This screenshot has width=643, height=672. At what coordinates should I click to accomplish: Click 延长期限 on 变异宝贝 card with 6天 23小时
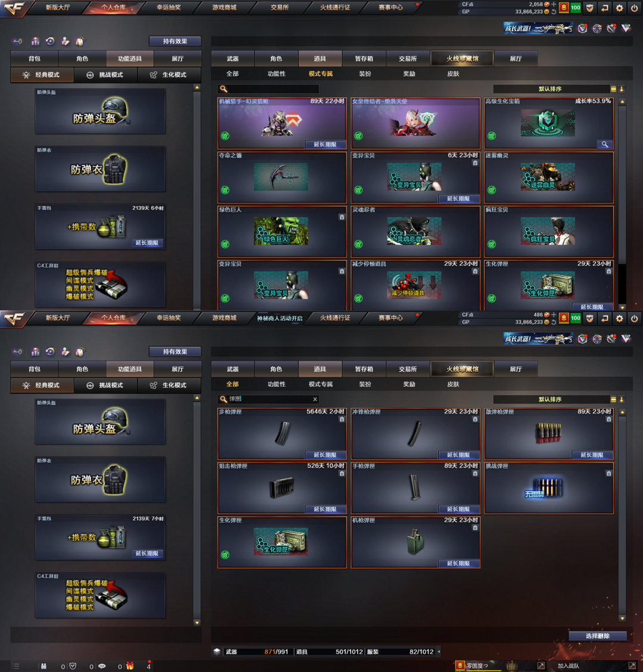click(458, 199)
